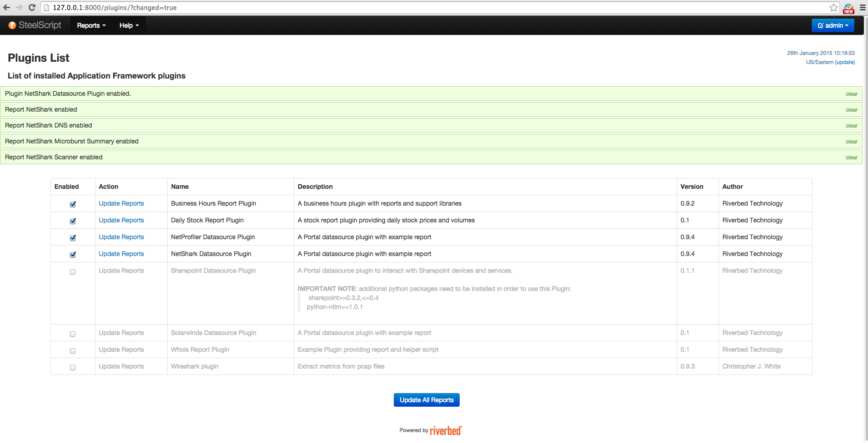868x443 pixels.
Task: Enable Whois Report Plugin checkbox
Action: [x=73, y=351]
